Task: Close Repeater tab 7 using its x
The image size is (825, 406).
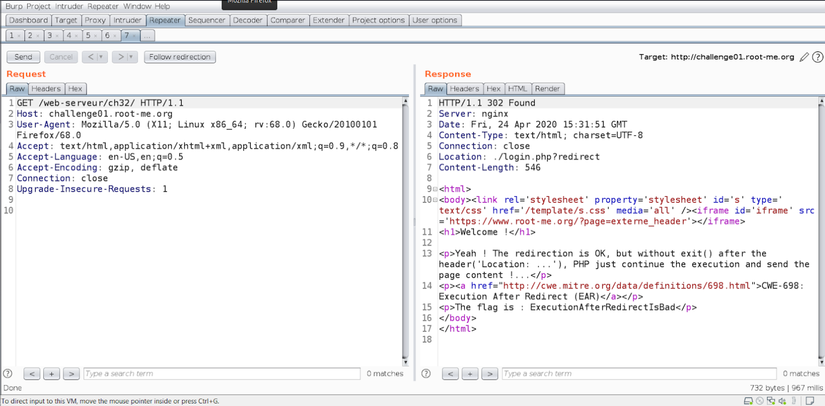Action: [x=134, y=36]
